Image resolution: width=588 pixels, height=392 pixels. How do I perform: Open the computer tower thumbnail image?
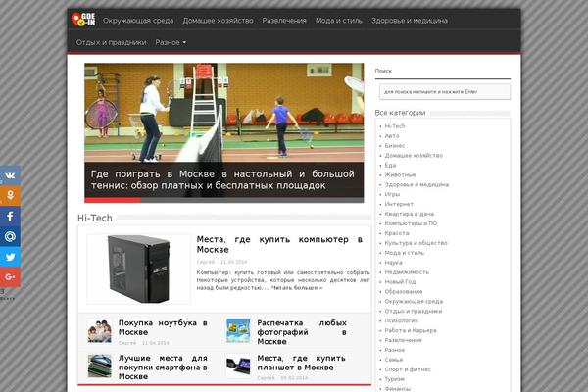138,269
